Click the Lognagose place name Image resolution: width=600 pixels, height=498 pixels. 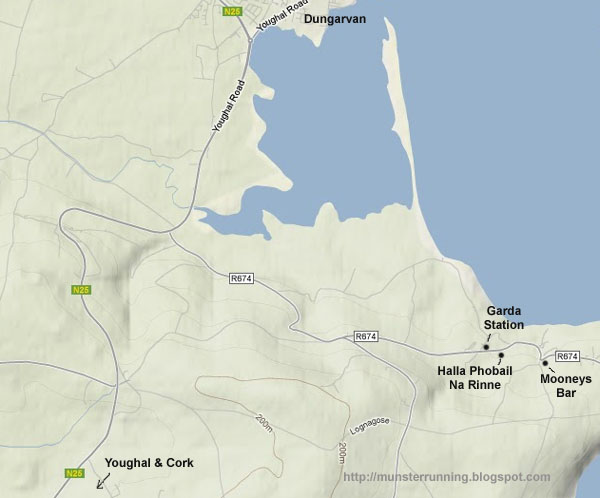pos(370,426)
